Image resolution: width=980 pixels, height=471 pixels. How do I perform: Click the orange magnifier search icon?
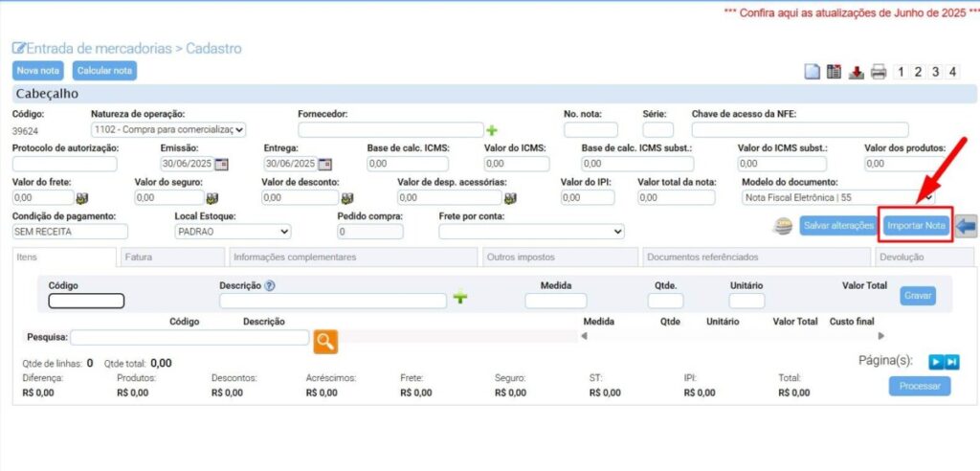pyautogui.click(x=326, y=339)
